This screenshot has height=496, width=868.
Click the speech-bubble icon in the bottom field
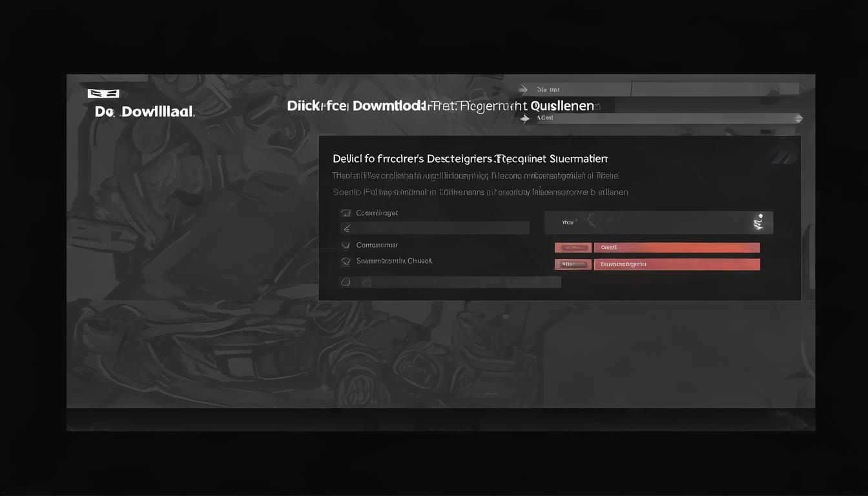pos(346,282)
